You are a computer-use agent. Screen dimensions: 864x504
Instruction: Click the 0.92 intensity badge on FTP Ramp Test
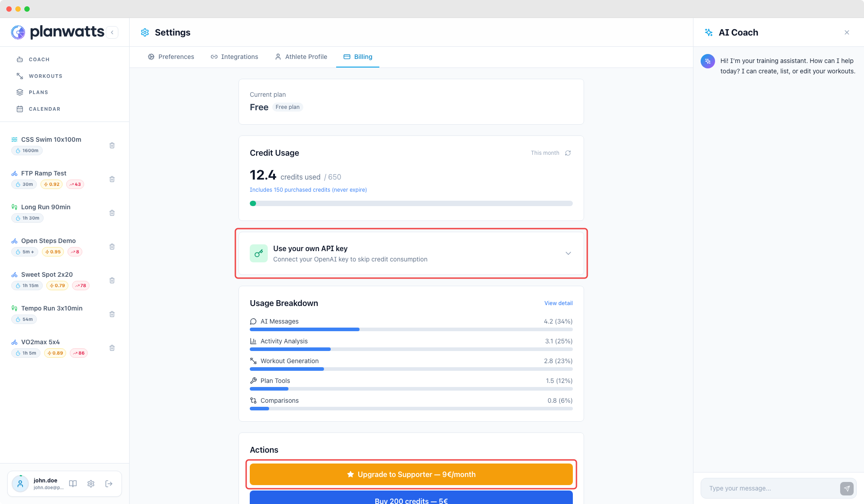[52, 184]
